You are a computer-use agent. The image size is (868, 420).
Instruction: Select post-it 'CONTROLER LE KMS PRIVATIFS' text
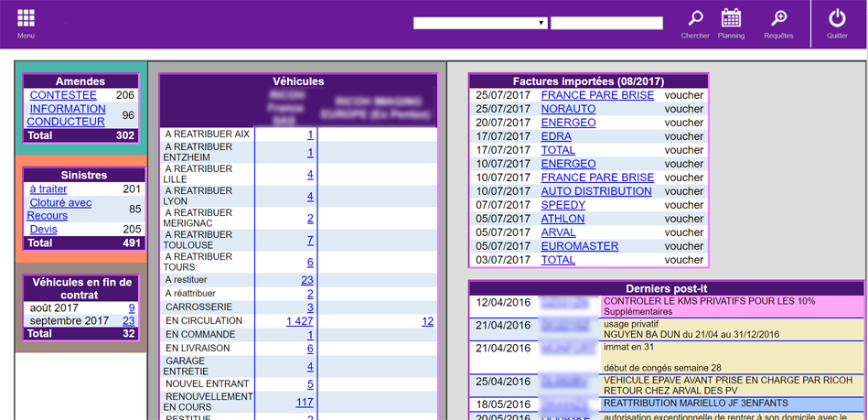tap(710, 307)
